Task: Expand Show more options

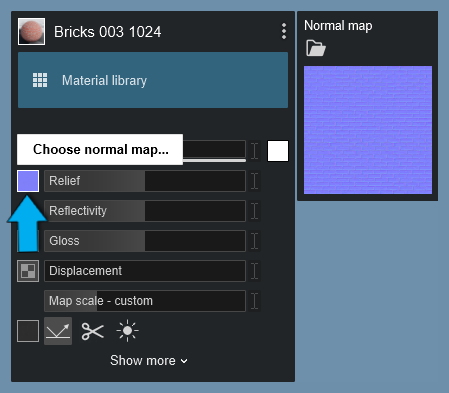Action: (149, 361)
